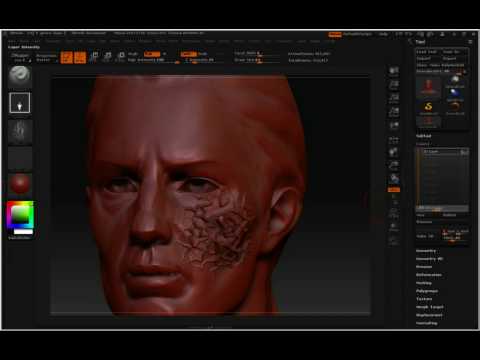Screen dimensions: 480x360
Task: Click the Actual size icon
Action: tap(394, 99)
